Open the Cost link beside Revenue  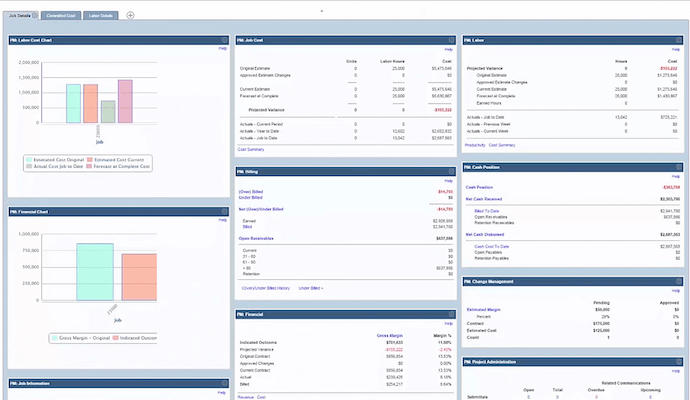tap(261, 397)
